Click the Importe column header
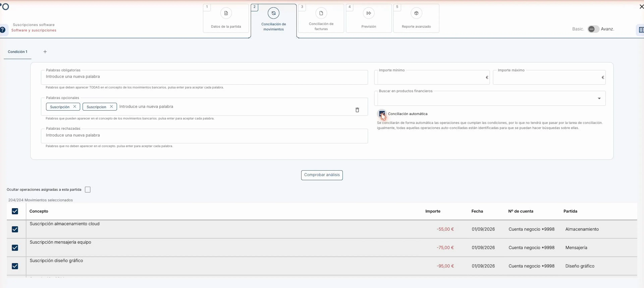Image resolution: width=644 pixels, height=288 pixels. [433, 211]
